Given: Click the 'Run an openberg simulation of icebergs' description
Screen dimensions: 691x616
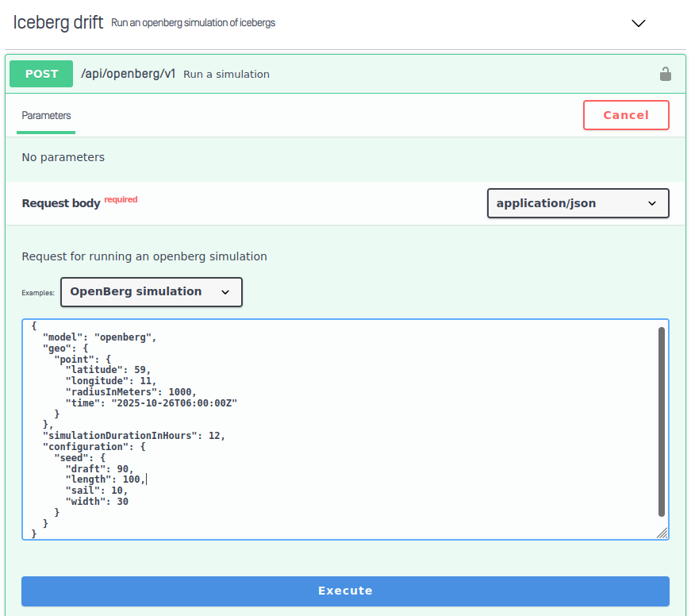Looking at the screenshot, I should coord(193,23).
